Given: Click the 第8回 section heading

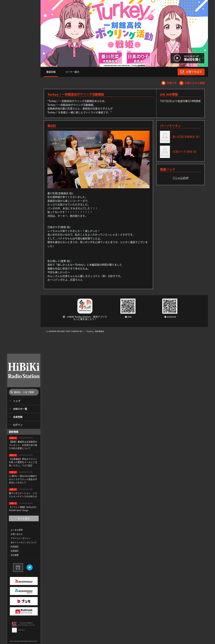Looking at the screenshot, I should tap(52, 126).
